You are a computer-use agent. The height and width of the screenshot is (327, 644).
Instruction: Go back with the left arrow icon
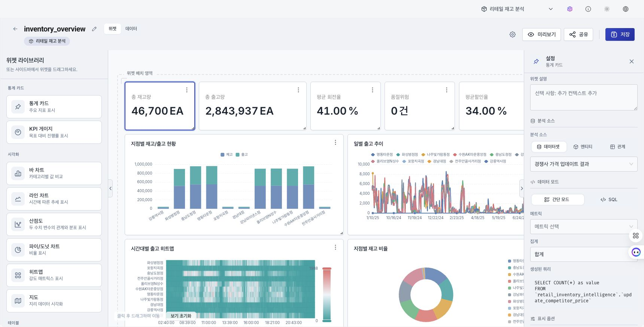click(x=15, y=29)
